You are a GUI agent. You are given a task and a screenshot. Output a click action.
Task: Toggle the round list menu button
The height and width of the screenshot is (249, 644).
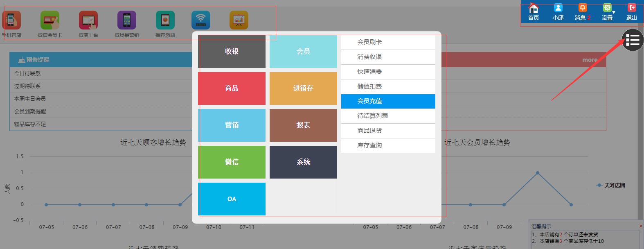[x=633, y=40]
